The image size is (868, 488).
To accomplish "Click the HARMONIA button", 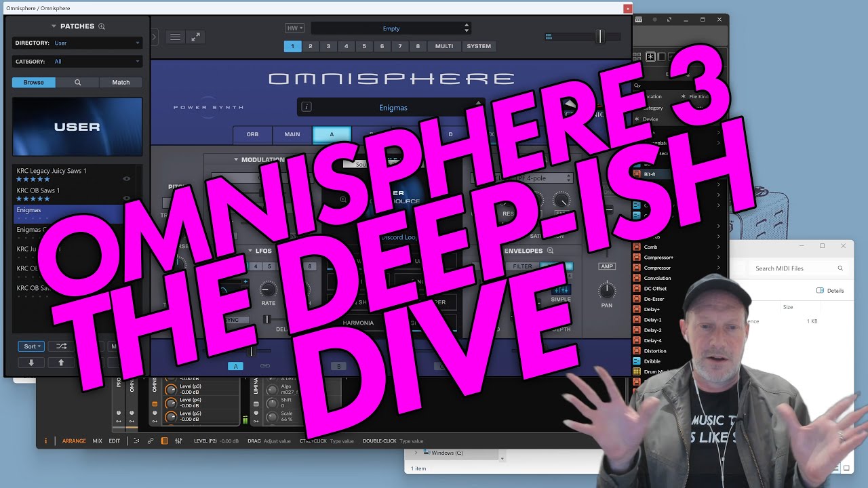I will [358, 323].
